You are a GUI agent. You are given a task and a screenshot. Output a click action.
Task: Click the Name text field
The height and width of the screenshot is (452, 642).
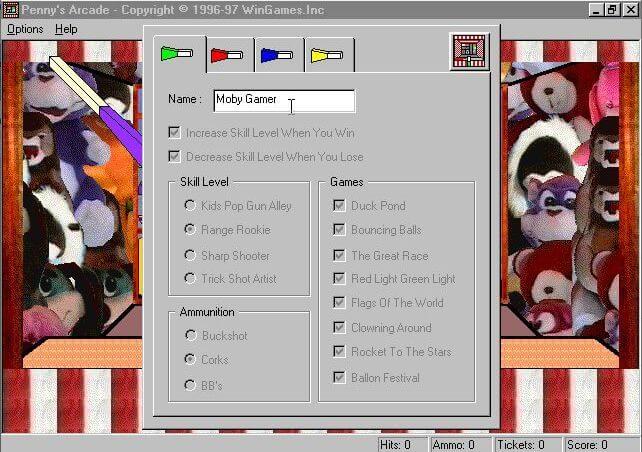coord(284,100)
